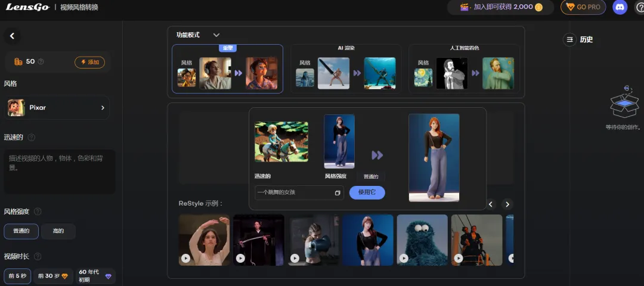Click the 风格 label in the sidebar

10,83
